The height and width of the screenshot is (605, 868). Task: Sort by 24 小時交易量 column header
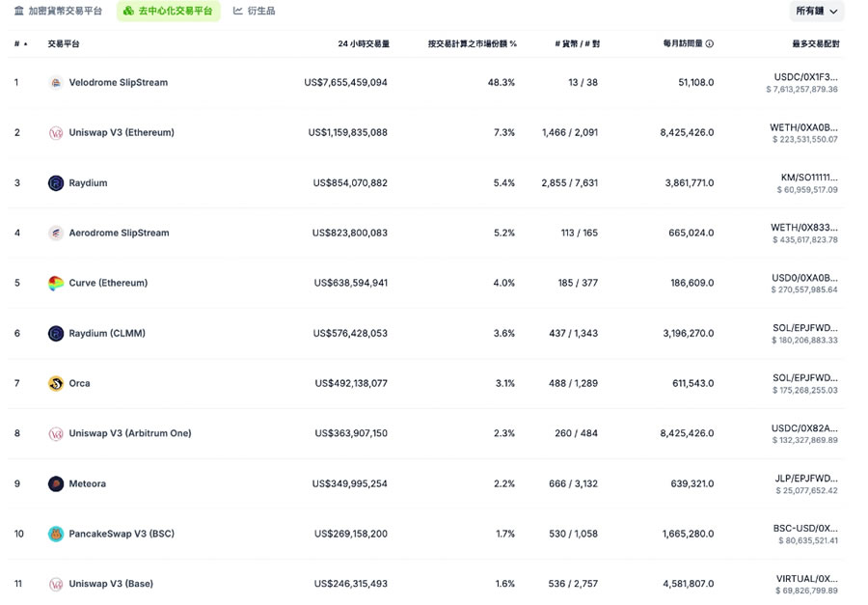click(x=364, y=43)
